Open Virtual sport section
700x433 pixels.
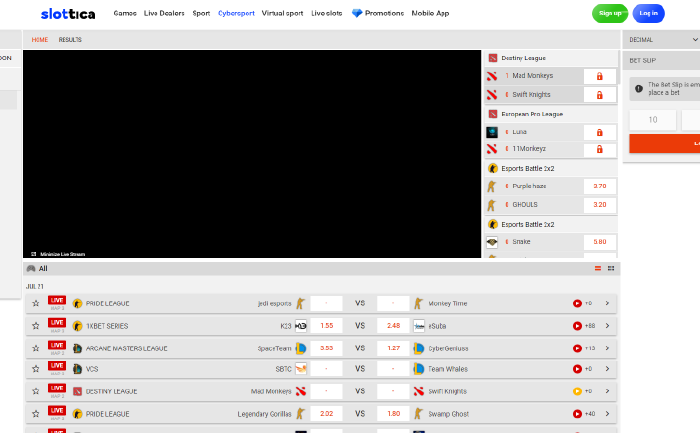[282, 13]
